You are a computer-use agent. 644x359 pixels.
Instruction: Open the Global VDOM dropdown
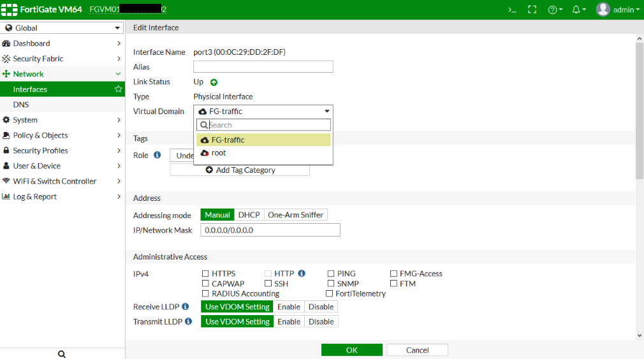(62, 28)
